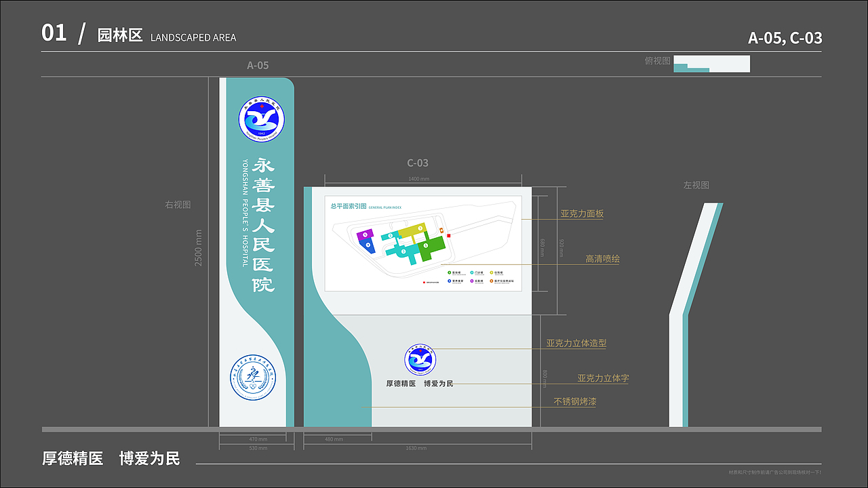
Task: Click the slanted left-view sign profile
Action: click(695, 315)
